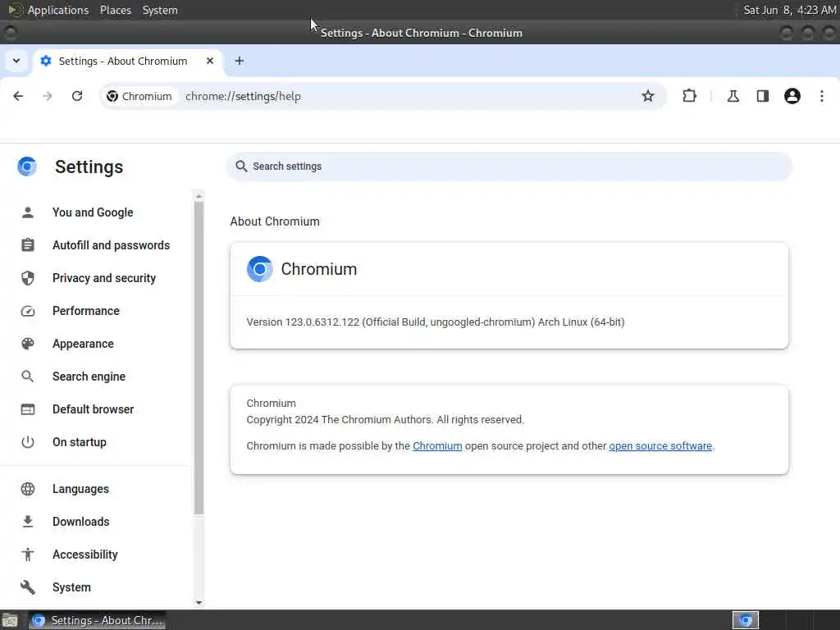The width and height of the screenshot is (840, 630).
Task: Open the Applications menu in top panel
Action: tap(58, 10)
